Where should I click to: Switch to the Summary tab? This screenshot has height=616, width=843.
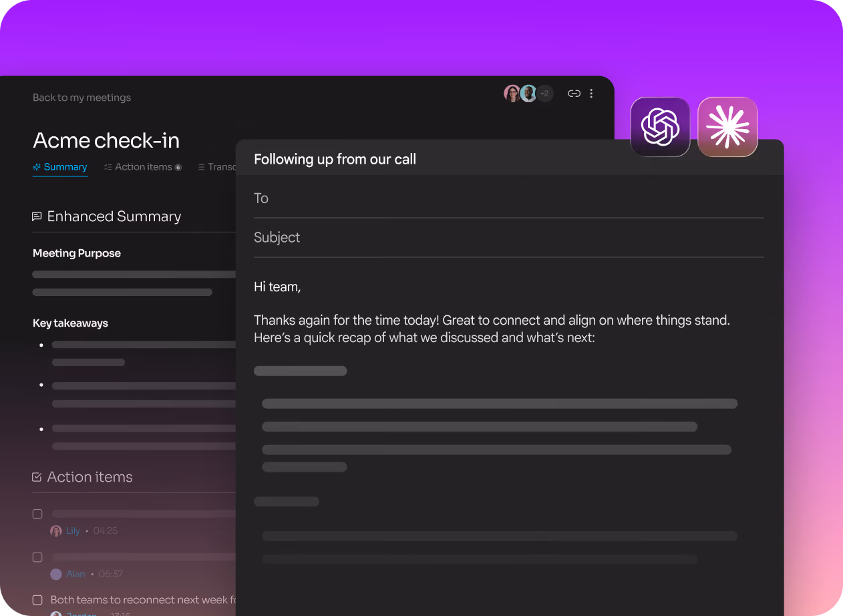[x=60, y=167]
